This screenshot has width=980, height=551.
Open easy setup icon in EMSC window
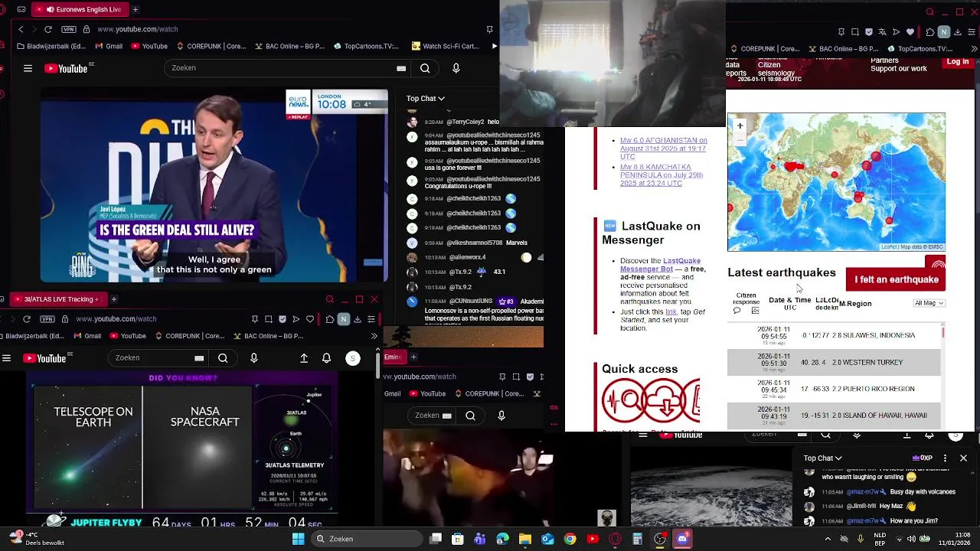pos(971,32)
